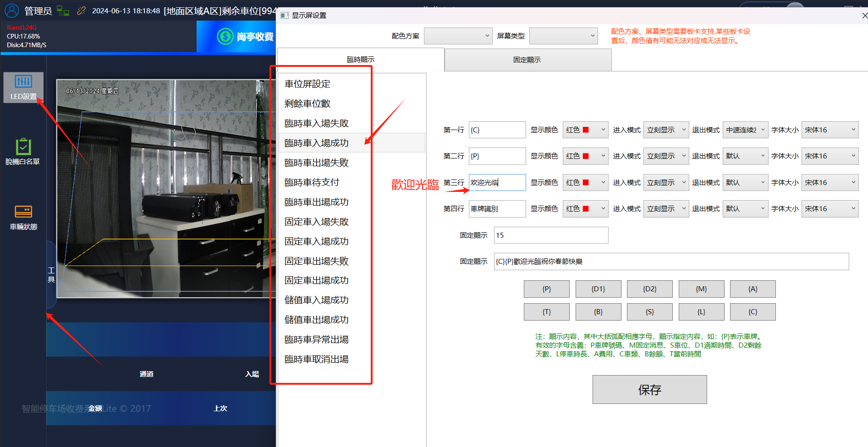
Task: Switch to the 固定顯示 tab
Action: pyautogui.click(x=527, y=60)
